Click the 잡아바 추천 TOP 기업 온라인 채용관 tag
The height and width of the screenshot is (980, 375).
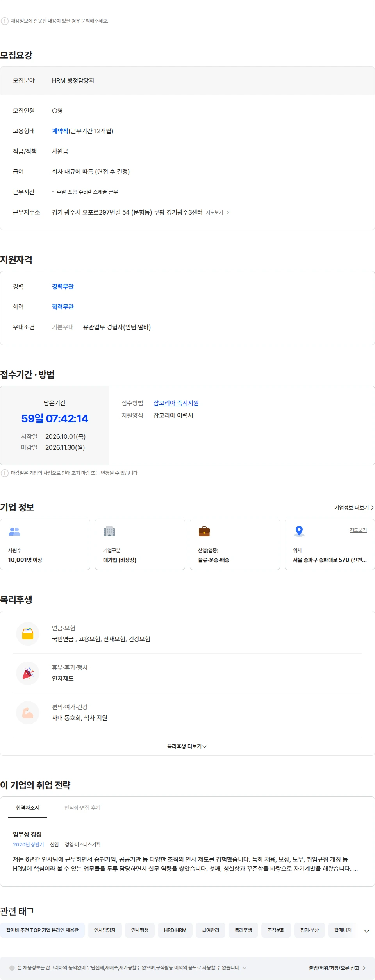tap(43, 930)
